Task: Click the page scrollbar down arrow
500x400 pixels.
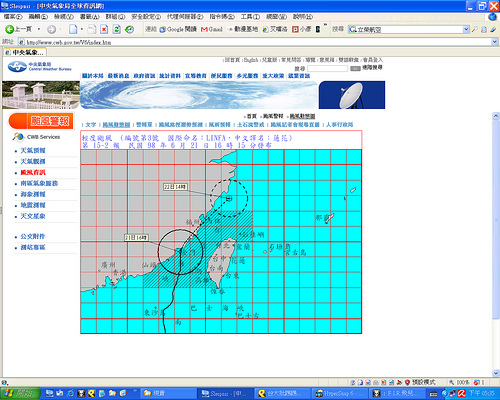Action: [x=496, y=373]
